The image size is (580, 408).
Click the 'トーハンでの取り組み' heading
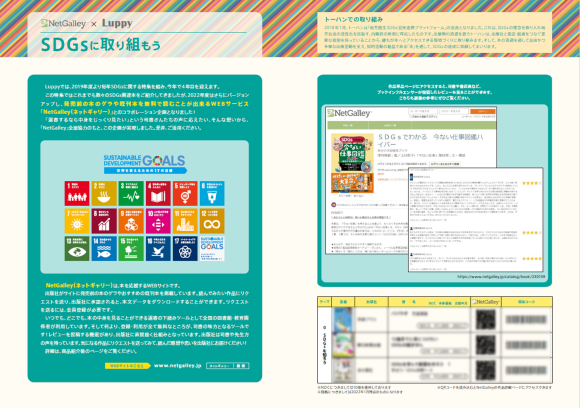(353, 19)
